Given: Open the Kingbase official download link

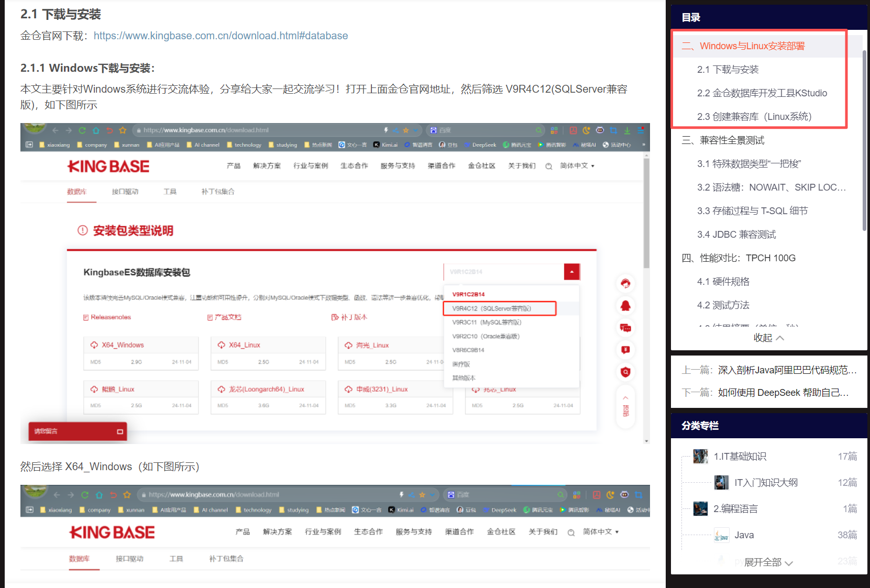Looking at the screenshot, I should point(221,36).
